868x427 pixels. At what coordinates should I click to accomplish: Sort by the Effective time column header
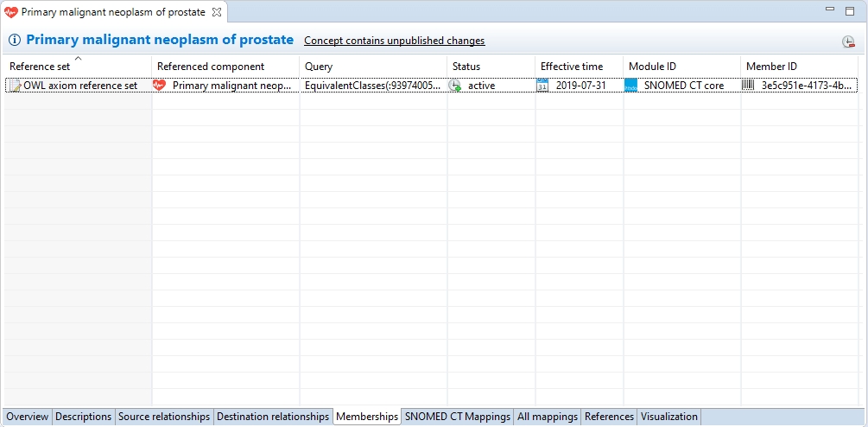571,67
